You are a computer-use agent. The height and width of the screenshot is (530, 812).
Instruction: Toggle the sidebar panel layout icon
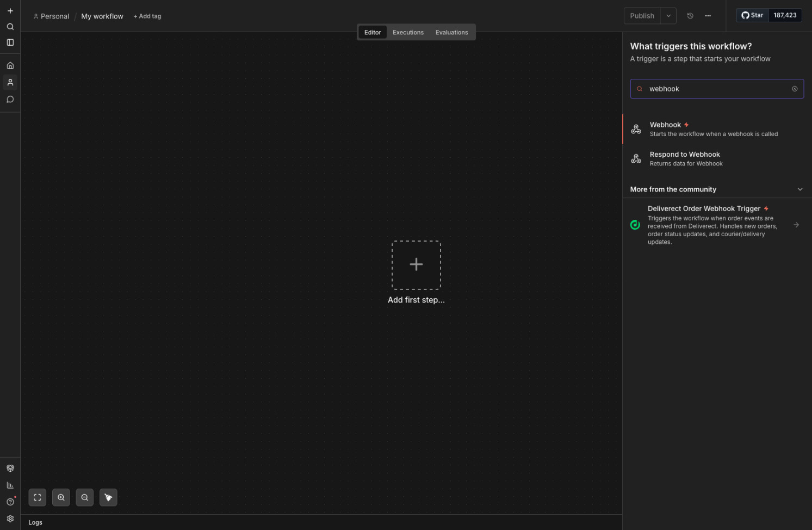pyautogui.click(x=10, y=42)
